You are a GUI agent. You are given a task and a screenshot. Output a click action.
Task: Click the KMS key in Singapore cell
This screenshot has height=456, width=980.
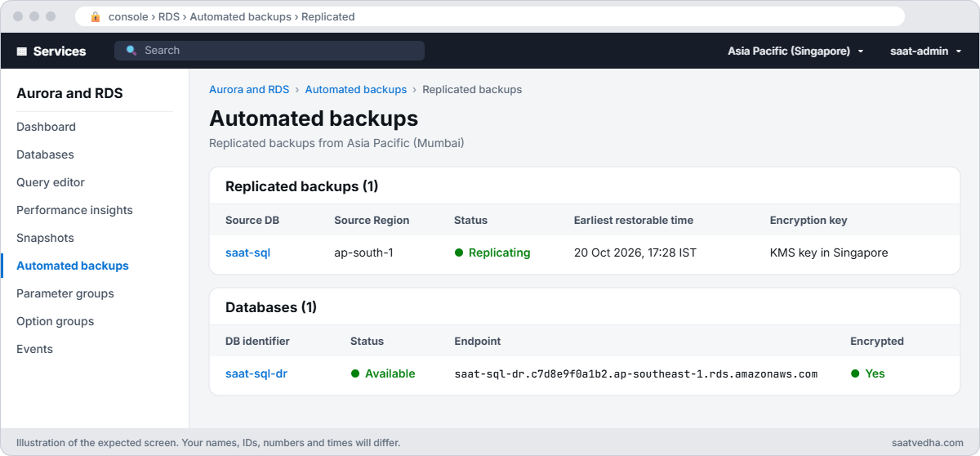tap(829, 253)
